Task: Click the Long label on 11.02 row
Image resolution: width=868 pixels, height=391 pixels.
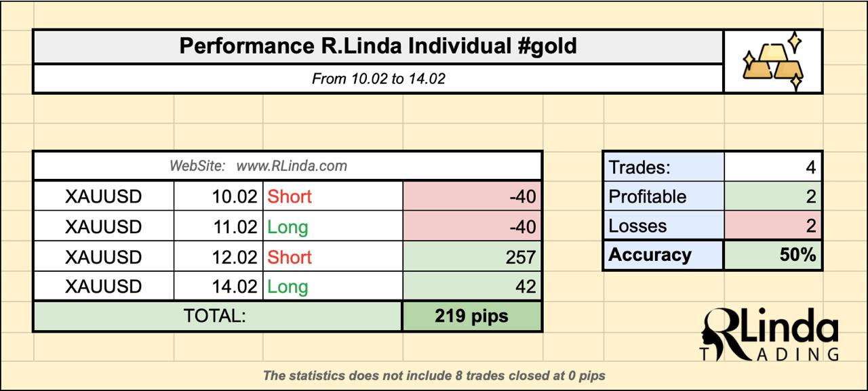Action: point(288,227)
